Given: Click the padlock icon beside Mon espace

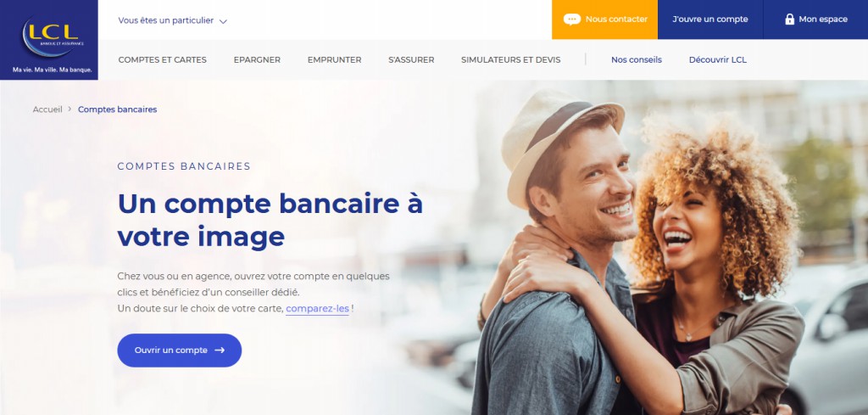Looking at the screenshot, I should tap(789, 19).
